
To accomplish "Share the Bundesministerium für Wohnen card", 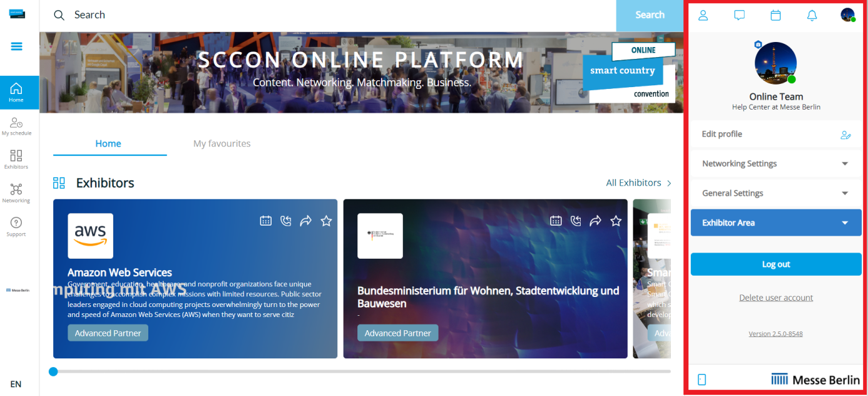I will click(x=596, y=221).
